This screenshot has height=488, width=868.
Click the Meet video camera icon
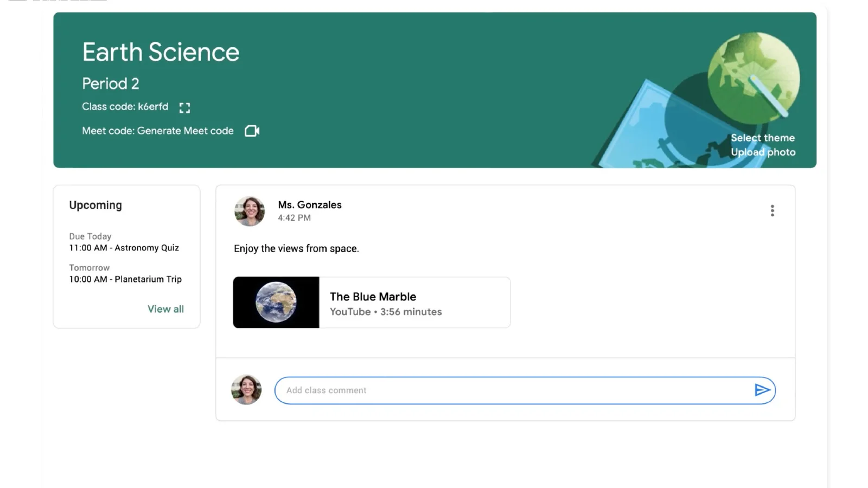click(x=252, y=131)
